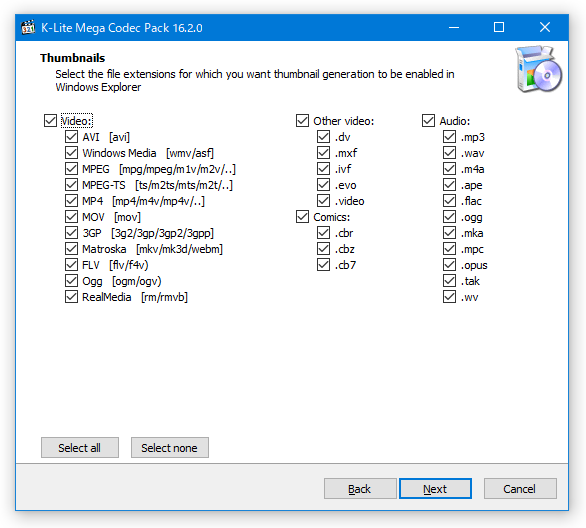586x528 pixels.
Task: Uncheck AVI [avi] thumbnails
Action: [71, 137]
